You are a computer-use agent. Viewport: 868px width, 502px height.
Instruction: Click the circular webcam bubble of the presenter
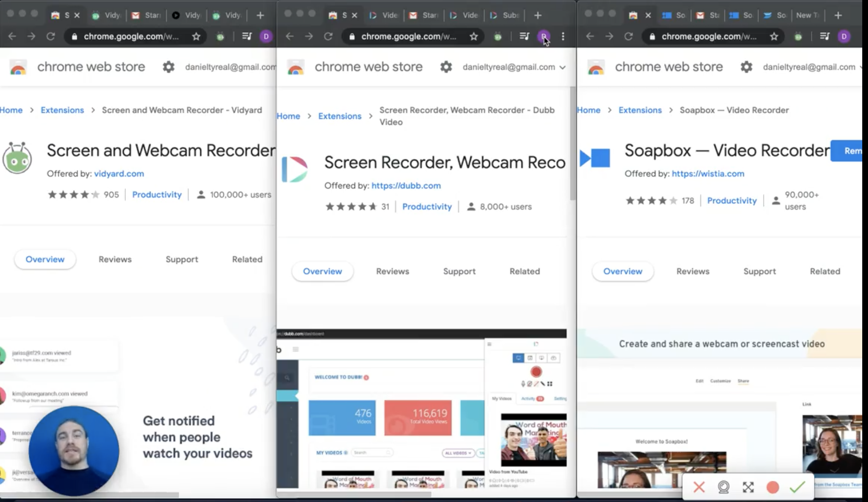click(73, 451)
